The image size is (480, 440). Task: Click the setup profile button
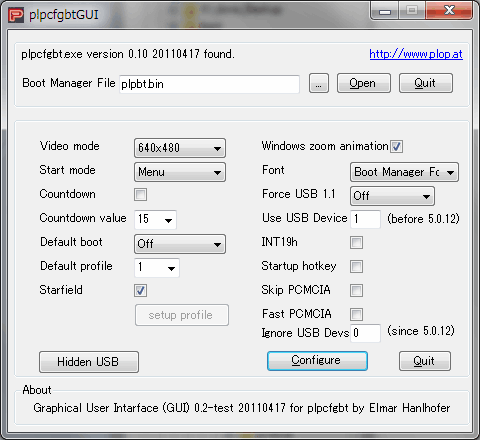click(x=182, y=315)
